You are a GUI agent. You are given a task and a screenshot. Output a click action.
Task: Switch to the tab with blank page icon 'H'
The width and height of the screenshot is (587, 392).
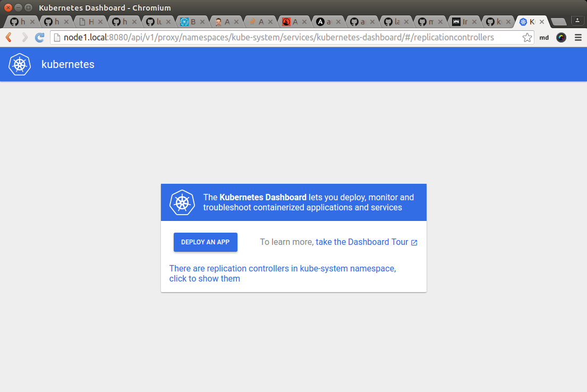point(90,22)
